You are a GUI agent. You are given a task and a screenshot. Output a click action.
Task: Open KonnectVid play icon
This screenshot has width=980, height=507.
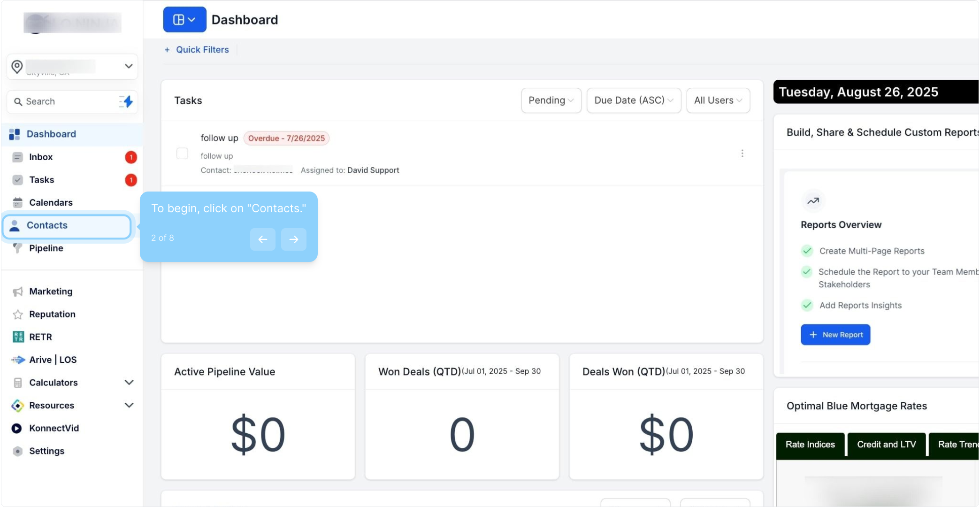(x=17, y=428)
